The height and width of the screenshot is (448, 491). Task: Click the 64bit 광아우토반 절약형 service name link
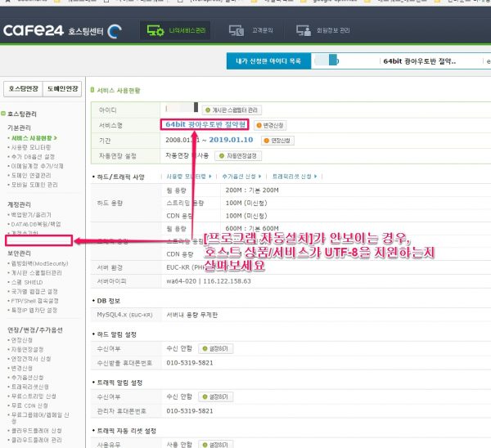click(x=205, y=124)
